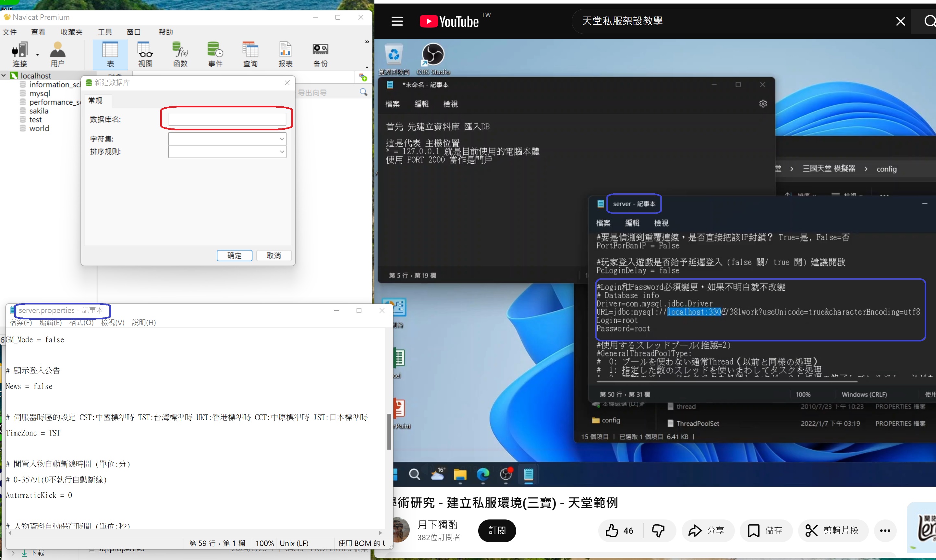
Task: Open the Navicat 文件 menu
Action: click(9, 32)
